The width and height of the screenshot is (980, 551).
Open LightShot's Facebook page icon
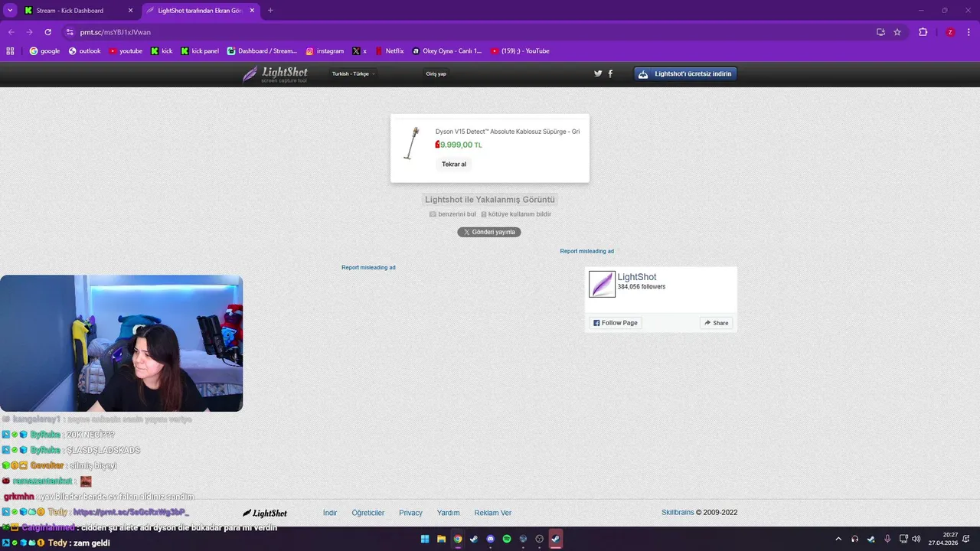coord(610,73)
